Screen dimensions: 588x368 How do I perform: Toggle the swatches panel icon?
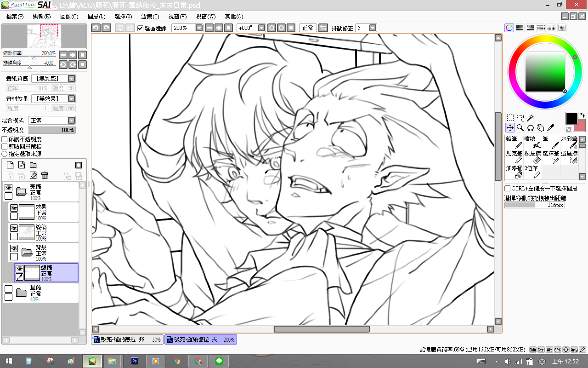(x=552, y=28)
